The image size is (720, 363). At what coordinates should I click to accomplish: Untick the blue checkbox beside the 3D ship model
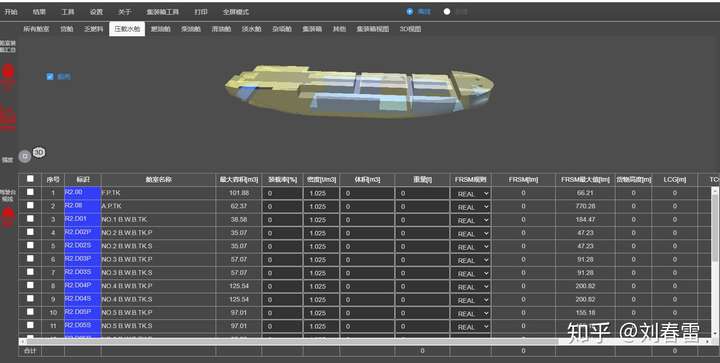50,77
